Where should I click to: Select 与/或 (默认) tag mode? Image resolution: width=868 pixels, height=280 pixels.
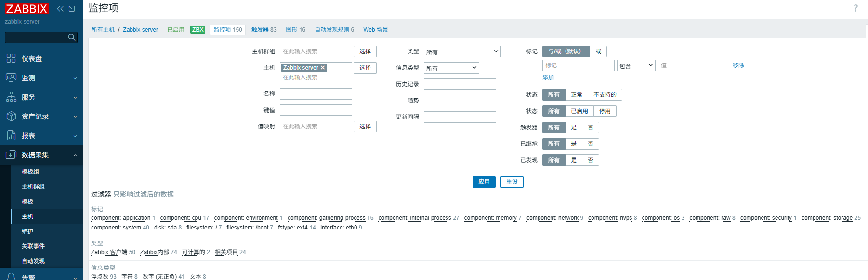point(566,51)
